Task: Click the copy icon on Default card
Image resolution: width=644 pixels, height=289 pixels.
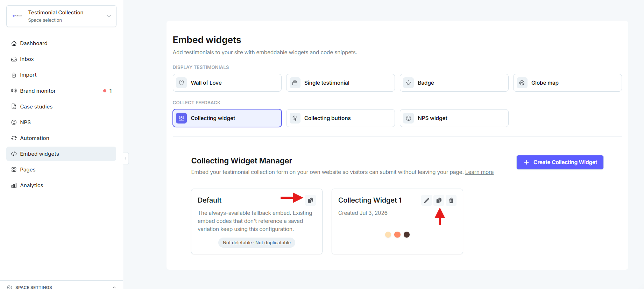Action: 310,200
